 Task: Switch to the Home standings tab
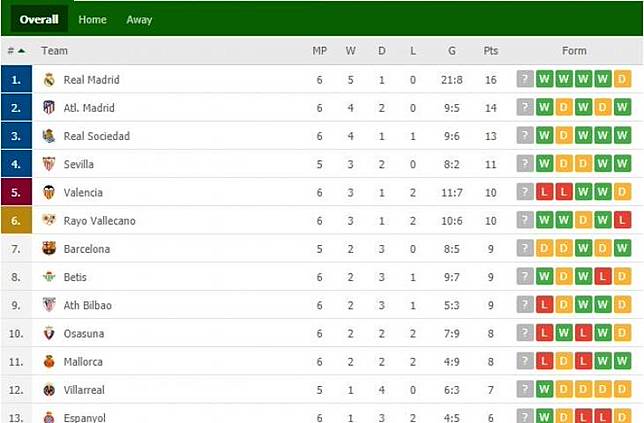pos(92,19)
